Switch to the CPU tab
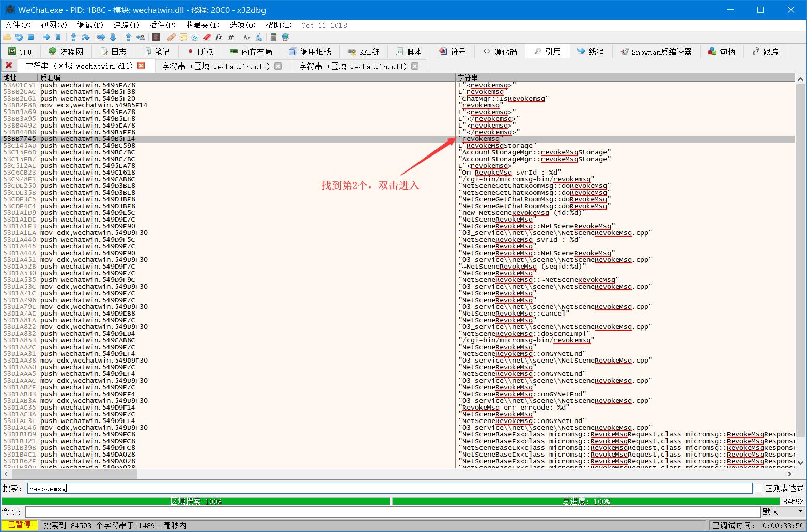Image resolution: width=807 pixels, height=532 pixels. click(20, 52)
